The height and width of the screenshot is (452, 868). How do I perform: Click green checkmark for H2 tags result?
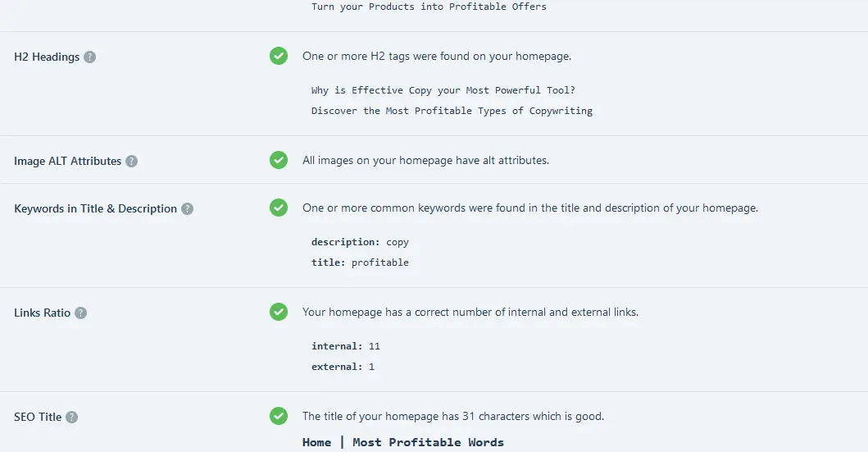click(x=279, y=56)
